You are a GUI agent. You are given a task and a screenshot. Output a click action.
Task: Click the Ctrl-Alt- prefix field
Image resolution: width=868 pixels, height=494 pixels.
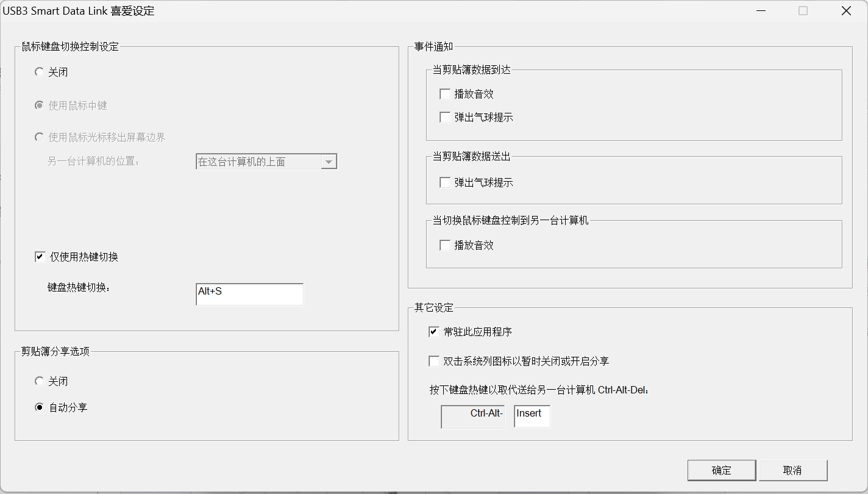pyautogui.click(x=472, y=416)
